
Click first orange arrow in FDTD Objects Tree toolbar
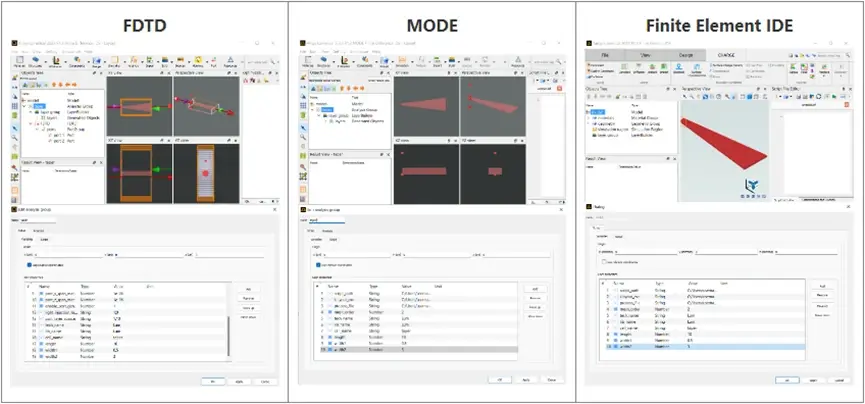click(x=54, y=84)
